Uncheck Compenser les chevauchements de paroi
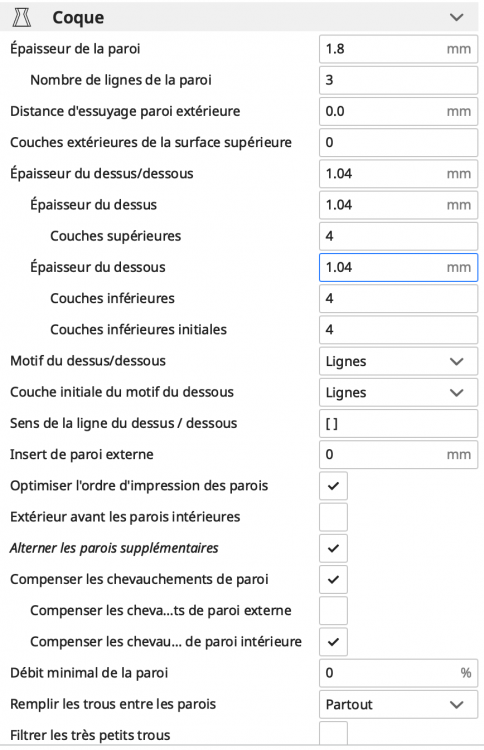484x750 pixels. (x=333, y=580)
